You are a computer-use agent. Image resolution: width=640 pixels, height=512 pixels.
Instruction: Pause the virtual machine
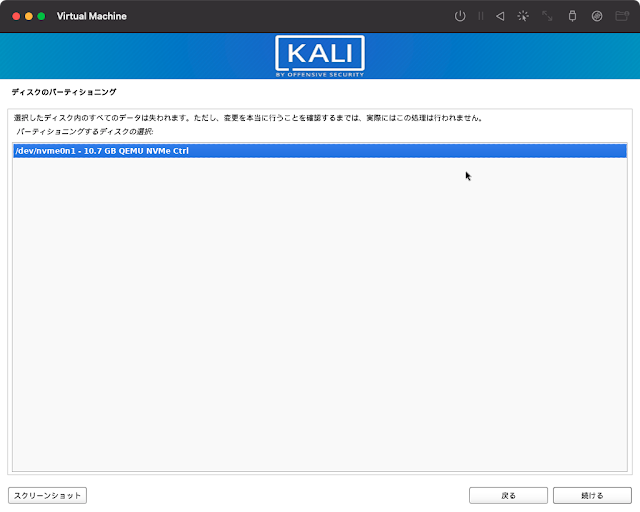481,16
